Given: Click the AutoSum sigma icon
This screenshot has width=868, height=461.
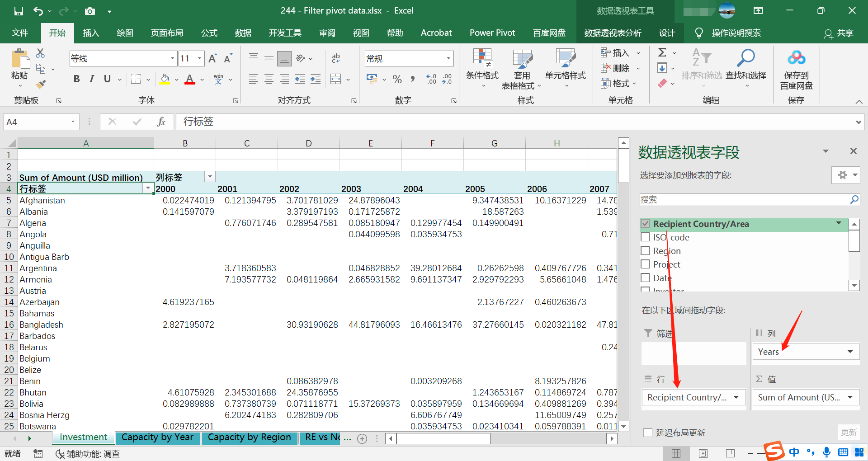Looking at the screenshot, I should (x=662, y=52).
